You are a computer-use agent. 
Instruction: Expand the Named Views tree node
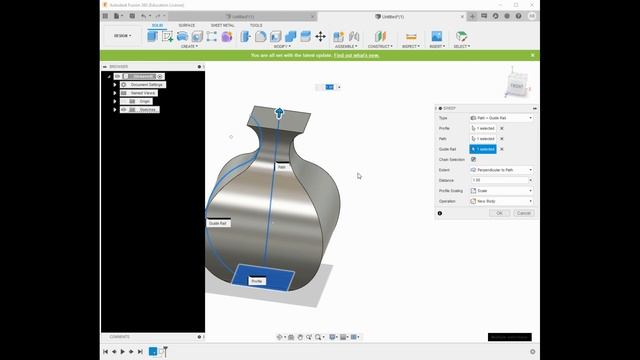click(115, 93)
